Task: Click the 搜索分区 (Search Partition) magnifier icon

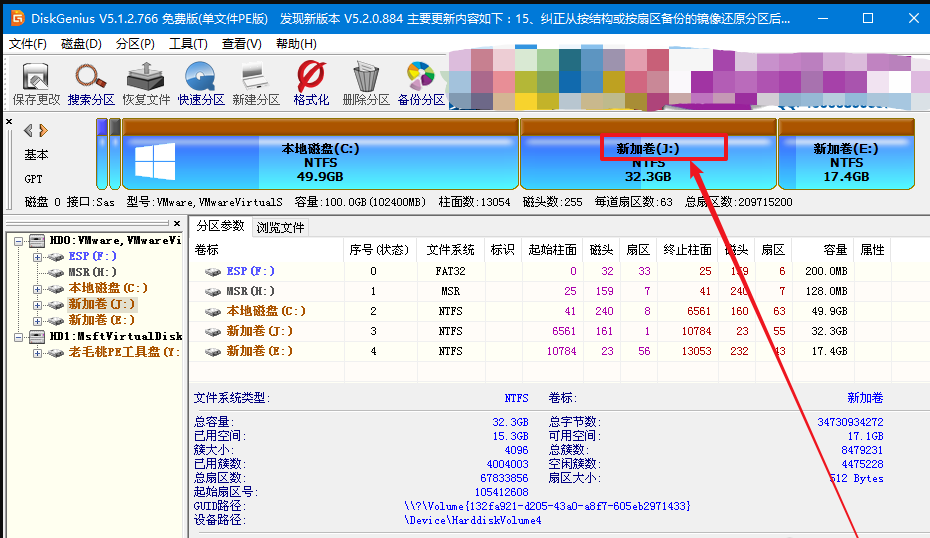Action: tap(91, 83)
